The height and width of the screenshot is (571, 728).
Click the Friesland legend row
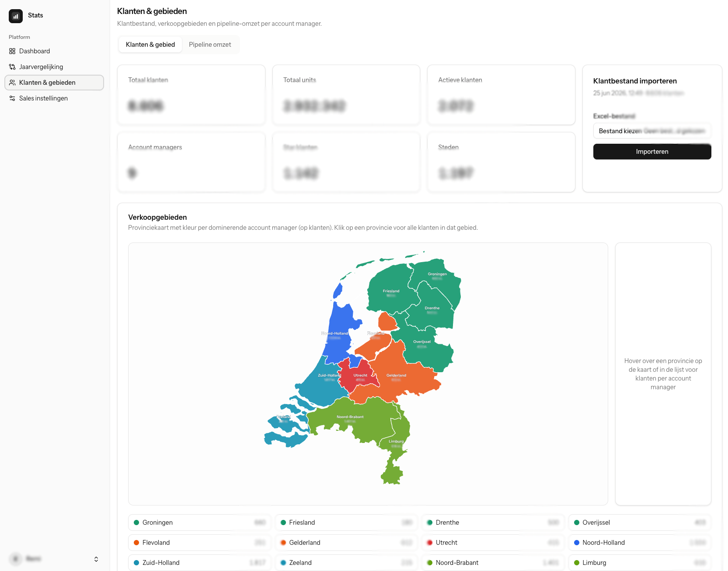(346, 523)
